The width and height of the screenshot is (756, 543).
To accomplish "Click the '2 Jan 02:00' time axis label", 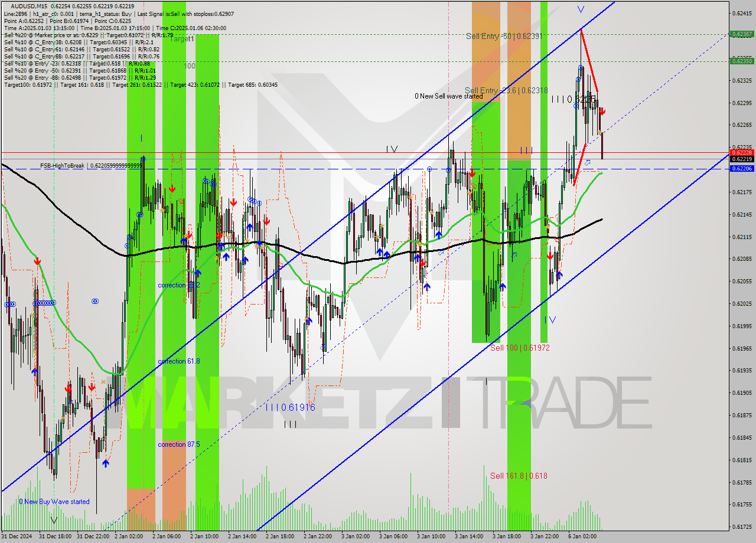I will (x=129, y=537).
